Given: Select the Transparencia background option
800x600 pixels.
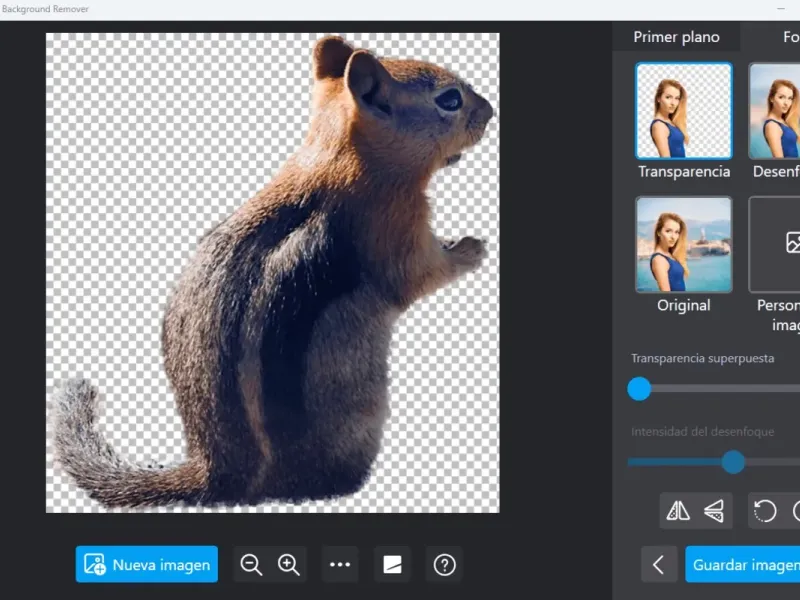Looking at the screenshot, I should pyautogui.click(x=684, y=110).
